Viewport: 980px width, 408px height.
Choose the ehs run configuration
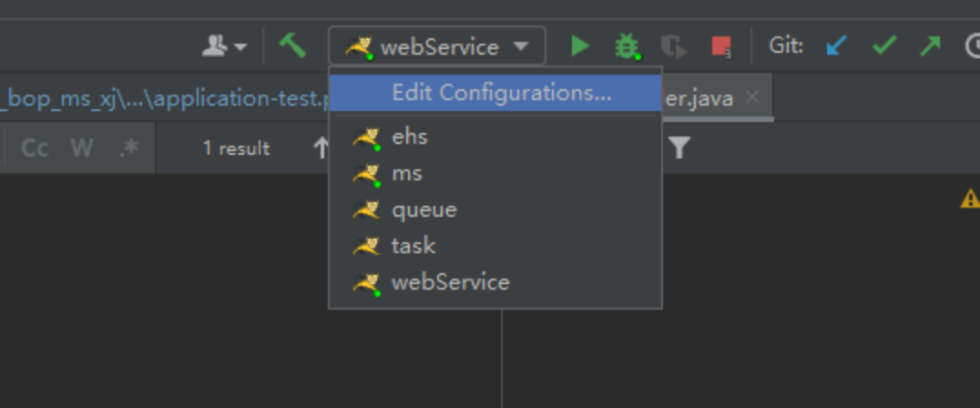(410, 138)
